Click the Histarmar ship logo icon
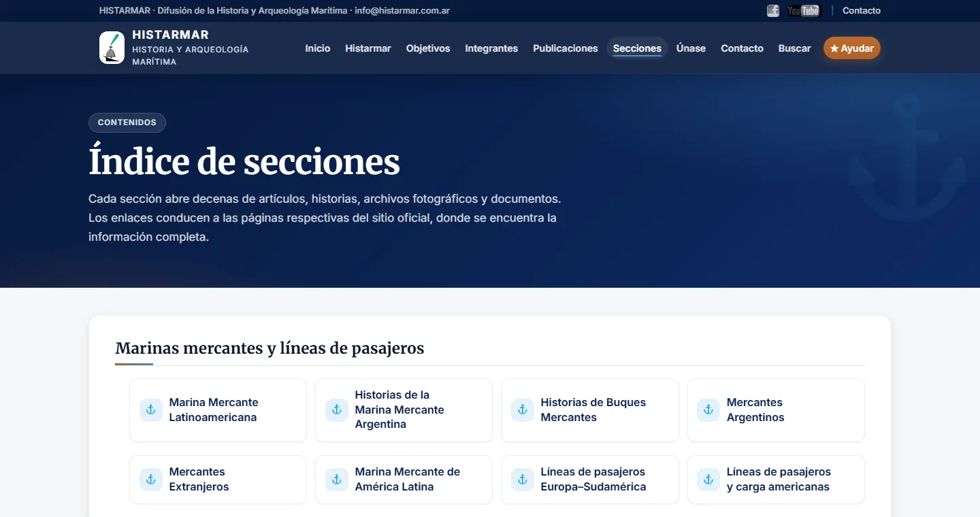This screenshot has width=980, height=517. point(112,48)
